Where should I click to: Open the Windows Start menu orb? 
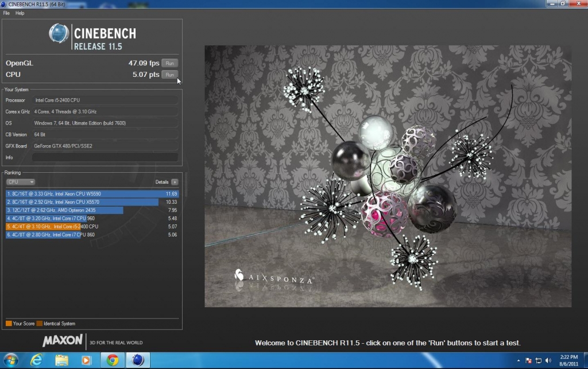pos(11,360)
